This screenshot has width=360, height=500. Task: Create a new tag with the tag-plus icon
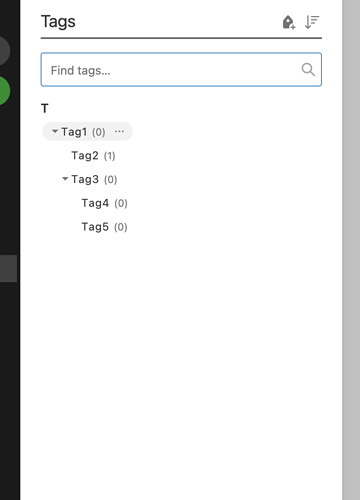tap(288, 22)
